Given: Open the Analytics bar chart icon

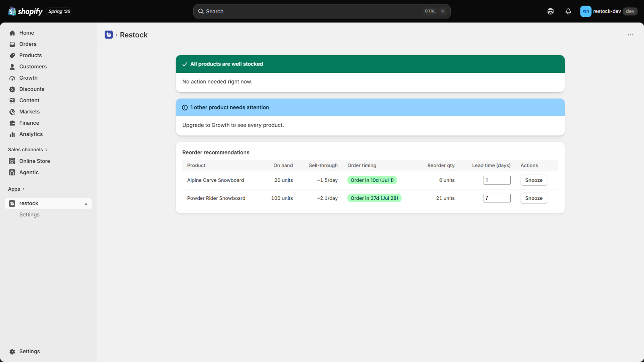Looking at the screenshot, I should [x=12, y=134].
